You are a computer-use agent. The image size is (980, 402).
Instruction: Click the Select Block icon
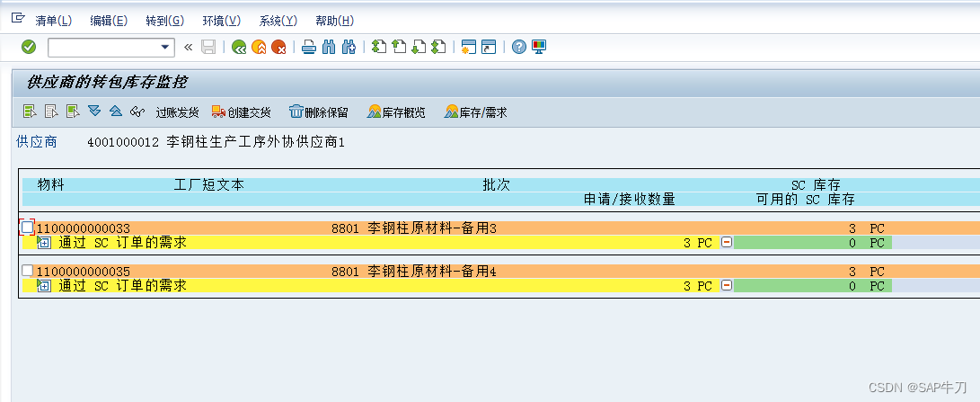73,112
